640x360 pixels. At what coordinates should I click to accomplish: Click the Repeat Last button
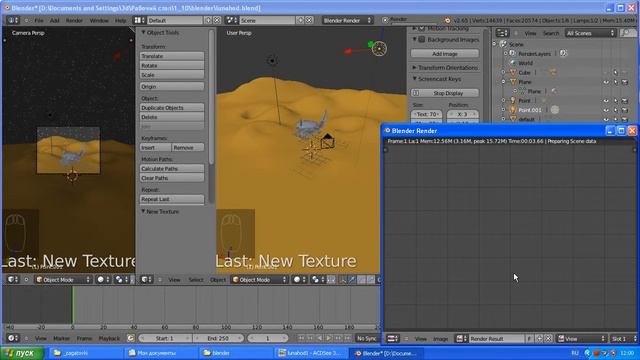(172, 199)
